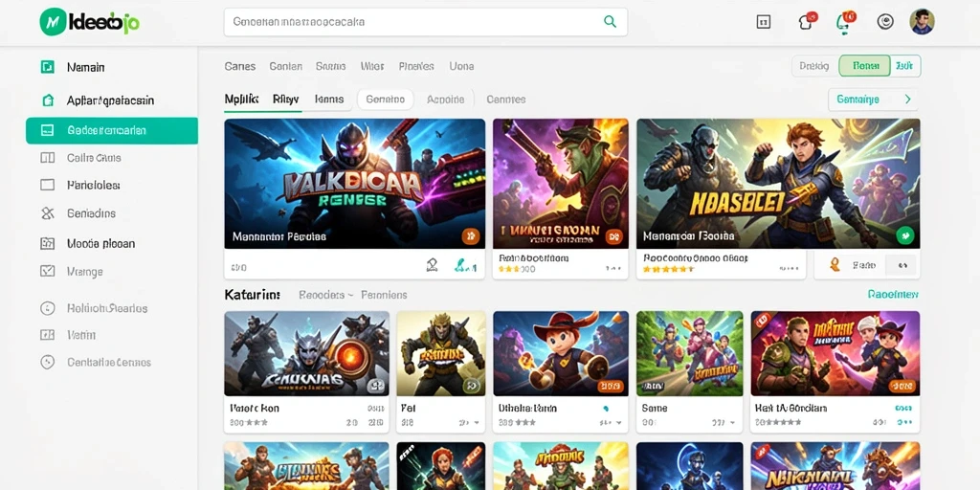Screen dimensions: 980x490
Task: Select the Buft view option
Action: 904,66
